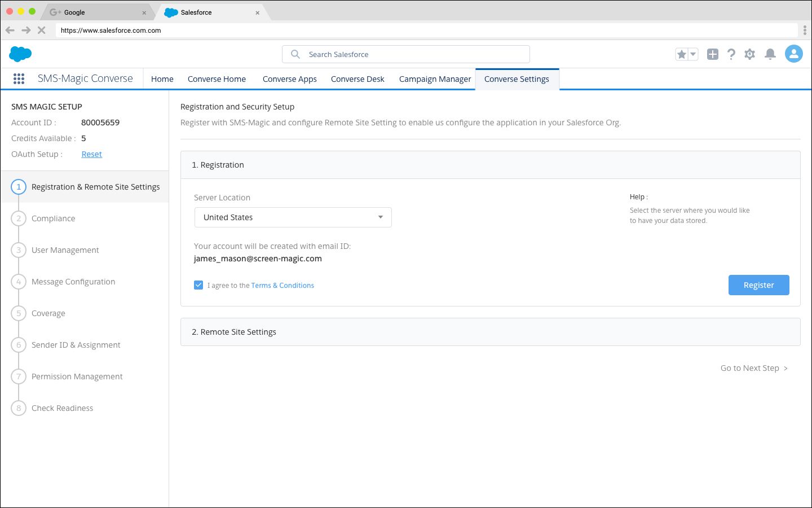Open the favorites list dropdown arrow
The width and height of the screenshot is (812, 508).
(694, 54)
